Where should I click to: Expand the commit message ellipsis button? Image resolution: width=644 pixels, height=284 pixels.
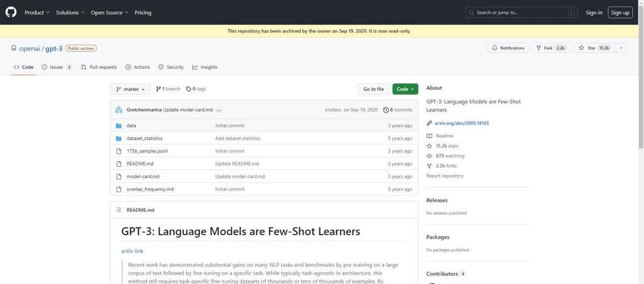(219, 110)
